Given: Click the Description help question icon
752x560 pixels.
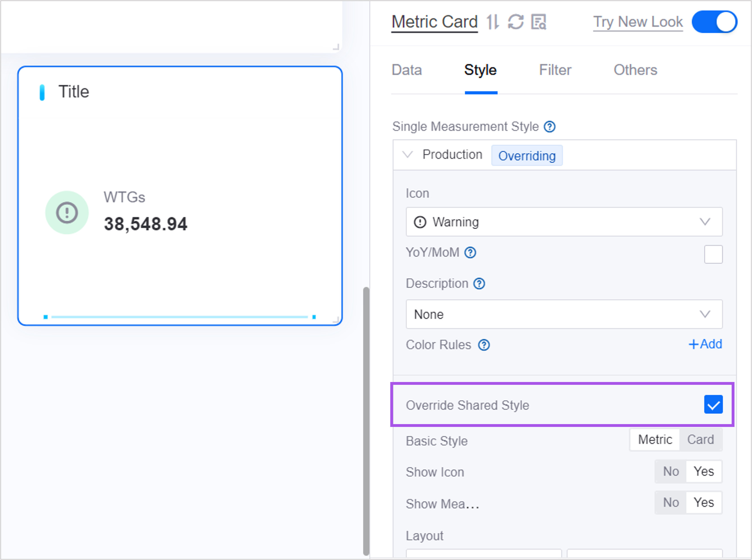Looking at the screenshot, I should pyautogui.click(x=479, y=283).
